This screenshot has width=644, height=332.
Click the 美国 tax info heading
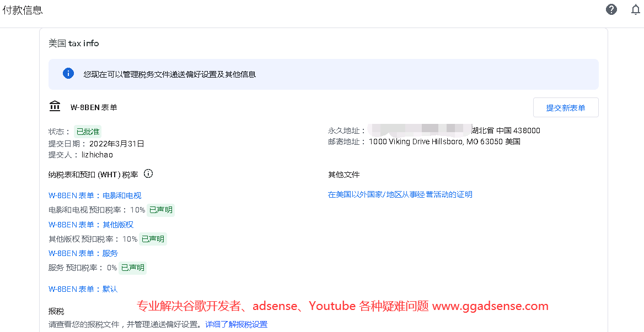pyautogui.click(x=73, y=43)
